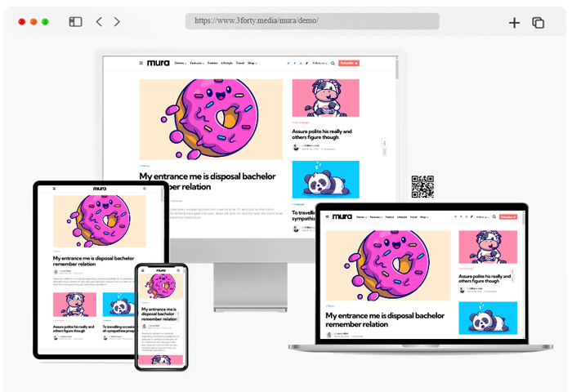Open 'My entrance me is disposal' headline on laptop
572x392 pixels.
point(385,320)
